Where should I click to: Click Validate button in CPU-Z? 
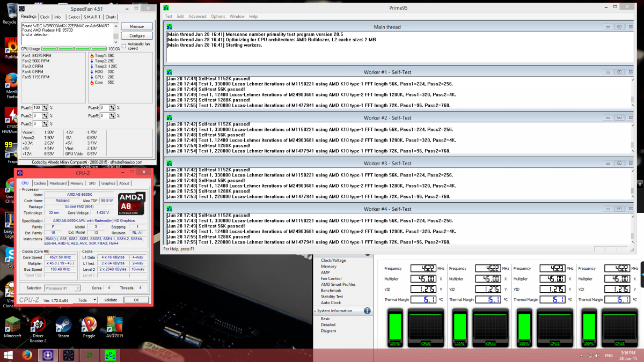111,300
